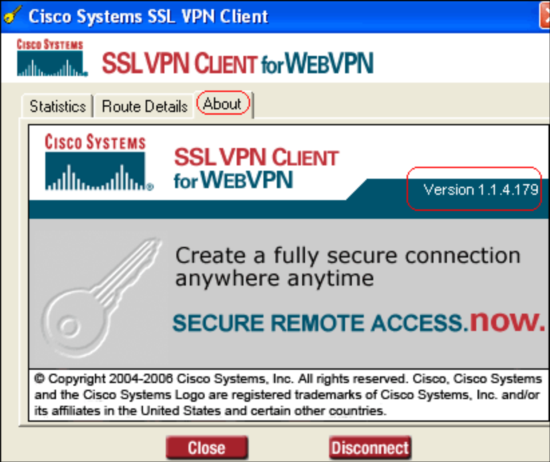Click the red Close button
The width and height of the screenshot is (550, 462).
(207, 448)
